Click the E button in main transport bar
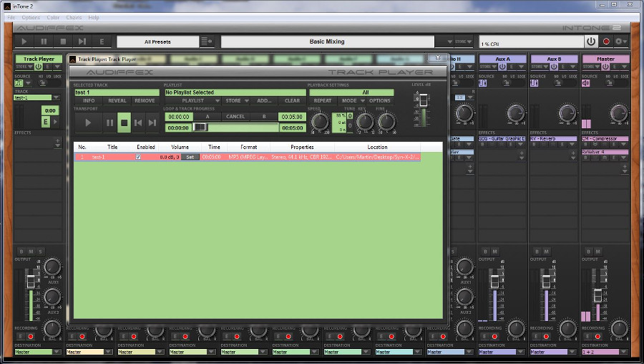This screenshot has height=364, width=644. [102, 42]
